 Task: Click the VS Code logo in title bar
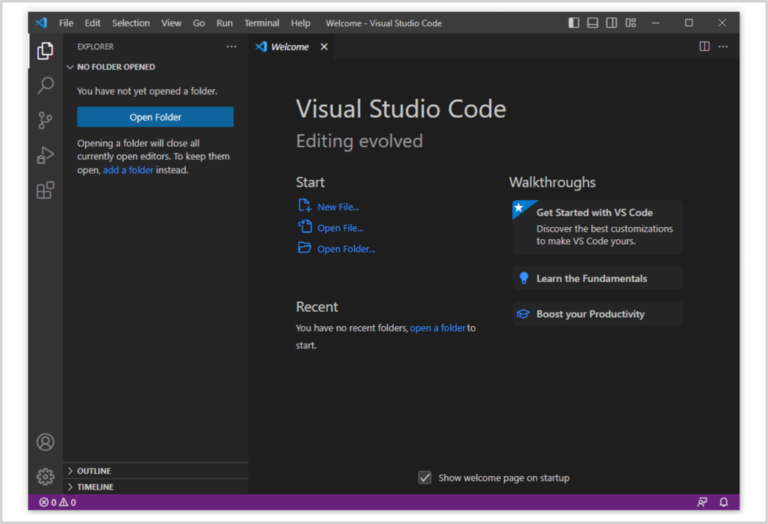pos(42,23)
